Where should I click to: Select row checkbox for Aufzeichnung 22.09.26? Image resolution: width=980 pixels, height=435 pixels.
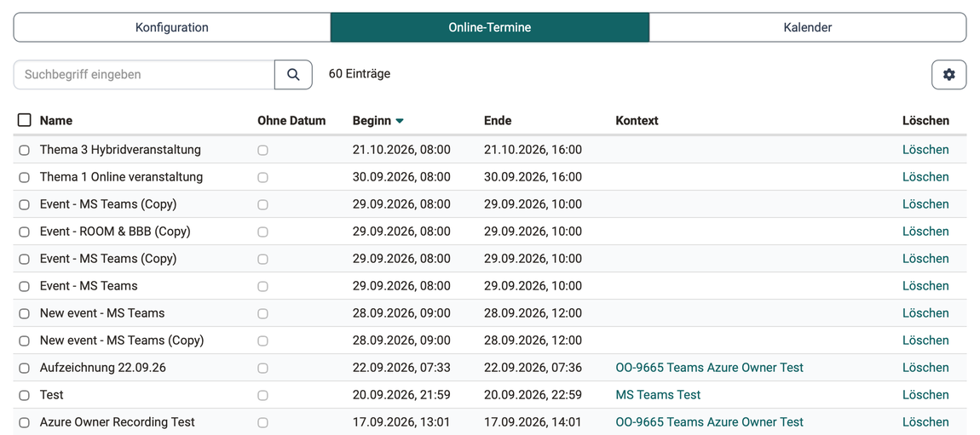coord(25,369)
